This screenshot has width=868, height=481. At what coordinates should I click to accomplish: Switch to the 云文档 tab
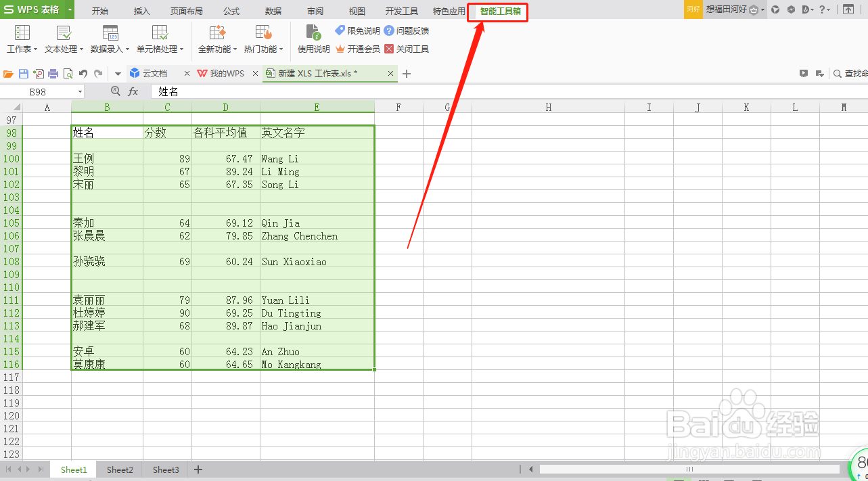click(154, 73)
